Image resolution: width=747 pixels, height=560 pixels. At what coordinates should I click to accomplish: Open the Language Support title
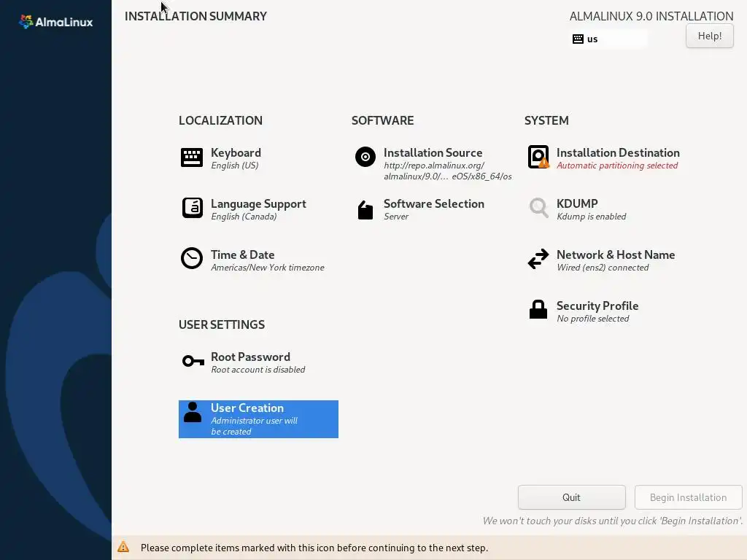[258, 204]
